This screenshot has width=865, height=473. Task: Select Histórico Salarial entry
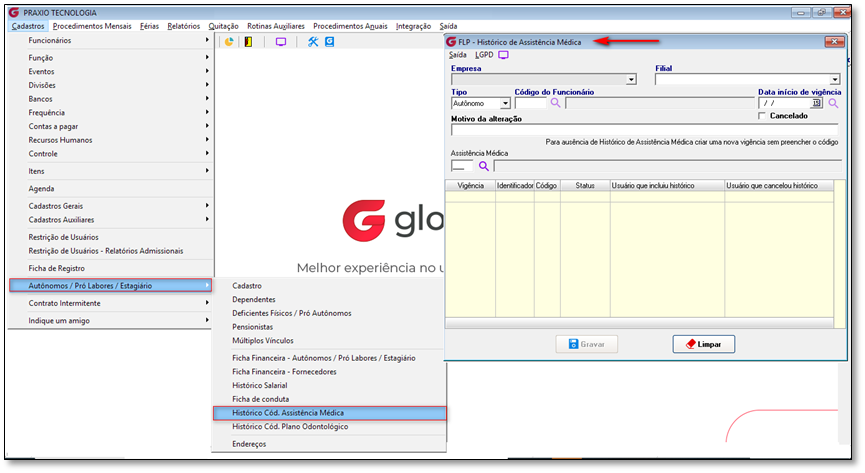[259, 385]
